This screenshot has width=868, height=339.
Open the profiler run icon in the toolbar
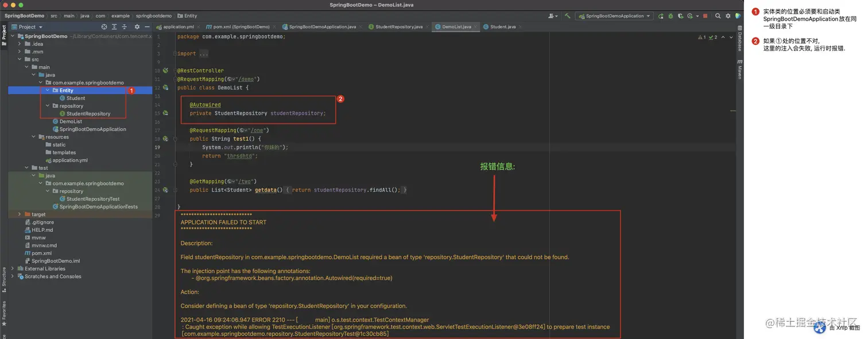coord(690,16)
